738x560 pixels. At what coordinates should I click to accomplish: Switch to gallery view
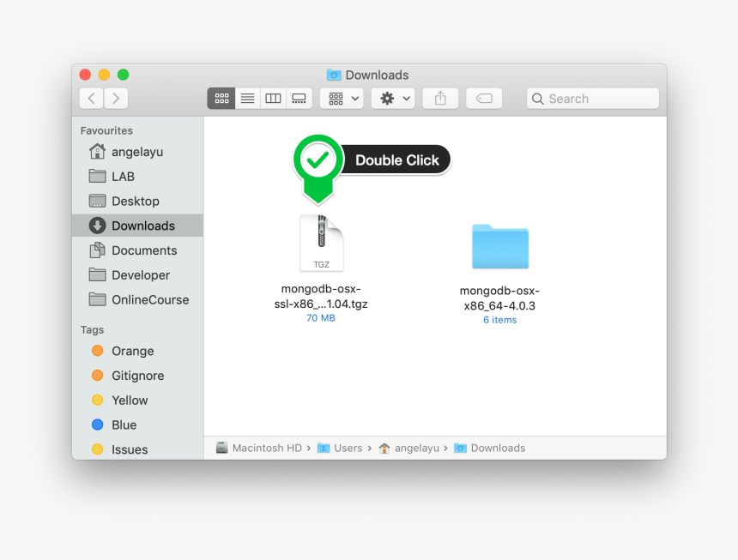tap(299, 99)
